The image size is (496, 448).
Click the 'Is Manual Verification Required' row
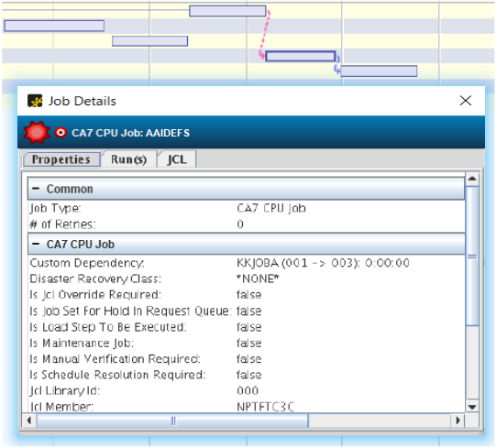247,359
